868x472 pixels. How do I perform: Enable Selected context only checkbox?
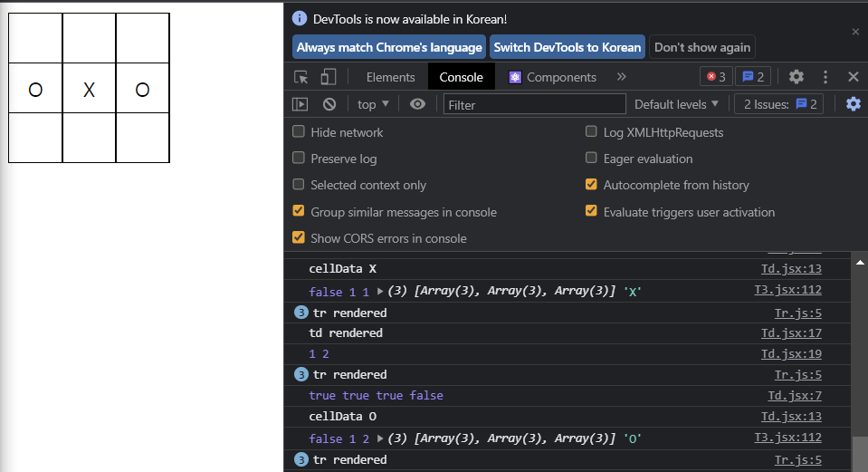tap(299, 184)
